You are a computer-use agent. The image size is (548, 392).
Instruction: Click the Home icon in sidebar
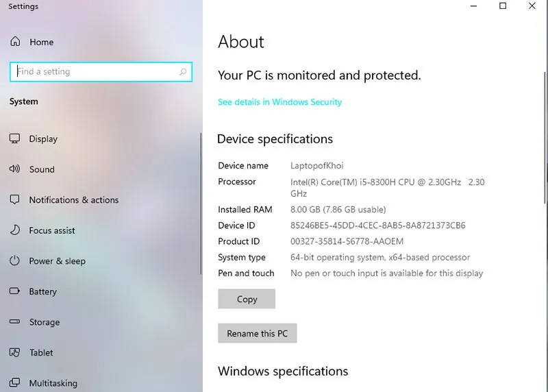point(15,42)
